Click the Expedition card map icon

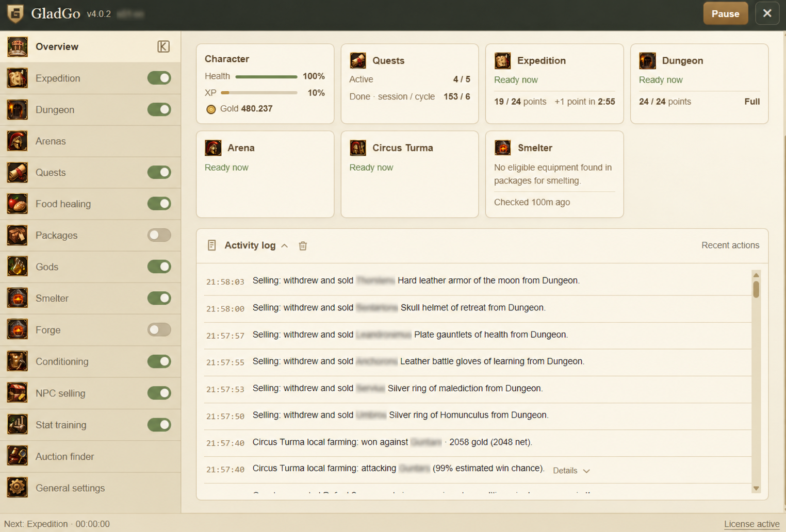point(502,60)
